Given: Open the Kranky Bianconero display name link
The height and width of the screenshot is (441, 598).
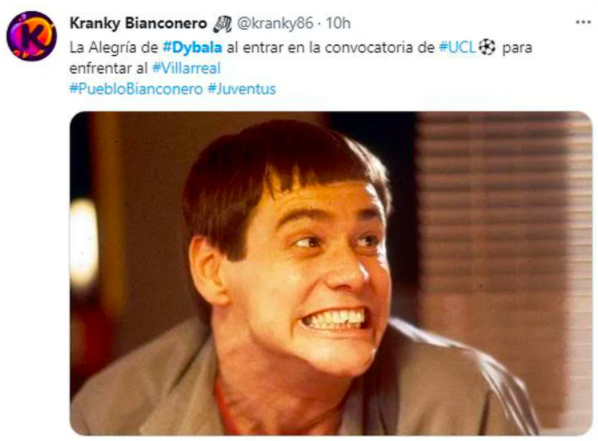Looking at the screenshot, I should click(138, 23).
